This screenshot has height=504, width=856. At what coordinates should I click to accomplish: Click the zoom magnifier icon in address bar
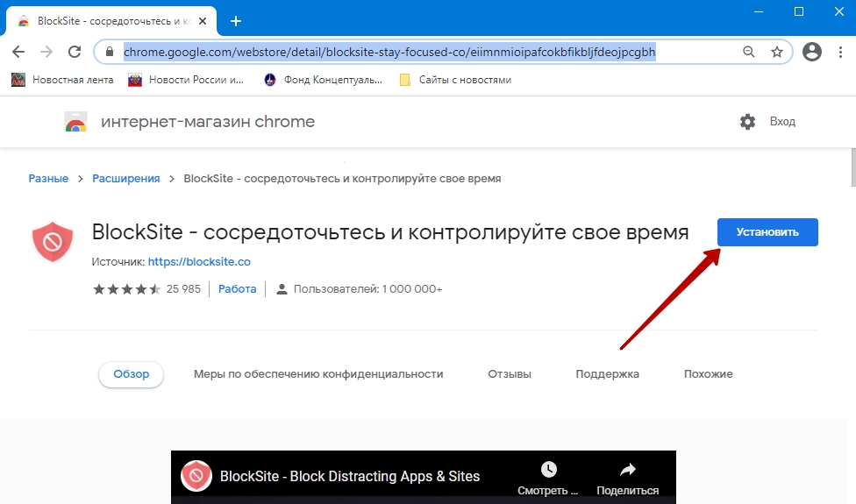(749, 53)
